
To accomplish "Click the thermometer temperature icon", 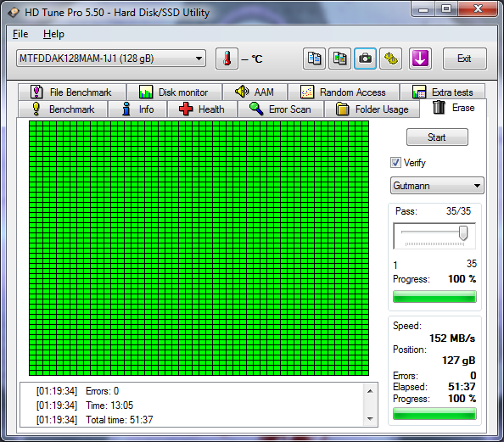I will click(x=227, y=59).
